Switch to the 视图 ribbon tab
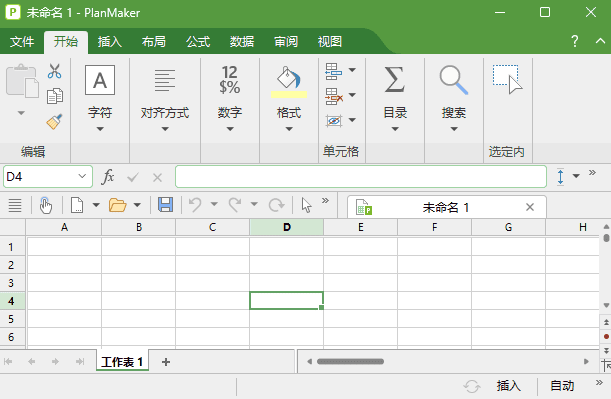This screenshot has height=399, width=611. pos(330,41)
